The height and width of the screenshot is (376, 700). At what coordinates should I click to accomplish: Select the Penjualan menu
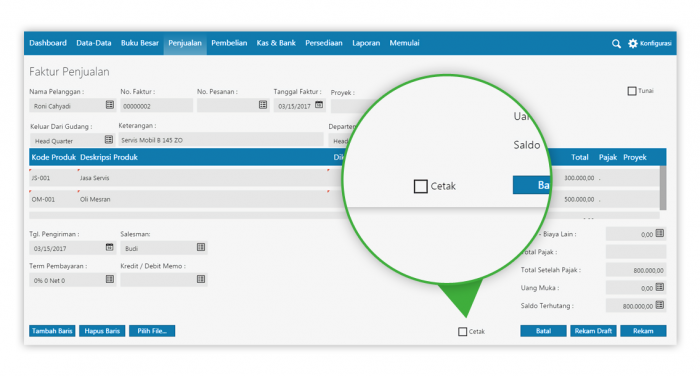click(x=185, y=43)
